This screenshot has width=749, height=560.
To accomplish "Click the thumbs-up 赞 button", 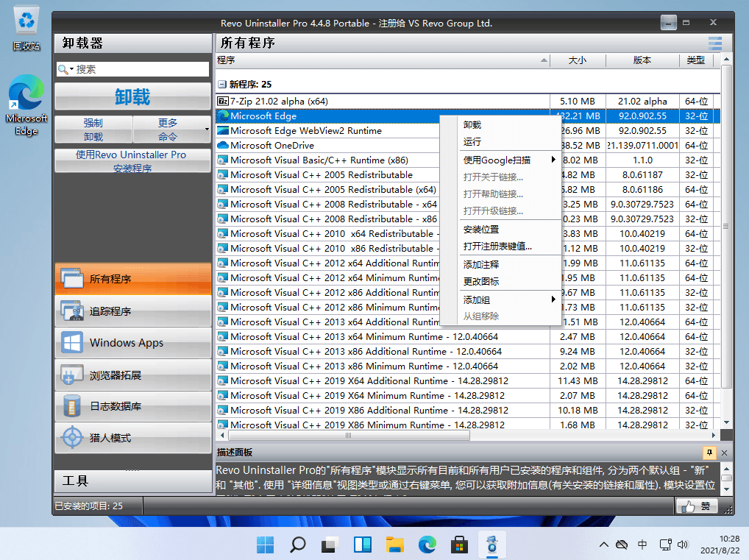I will point(697,506).
